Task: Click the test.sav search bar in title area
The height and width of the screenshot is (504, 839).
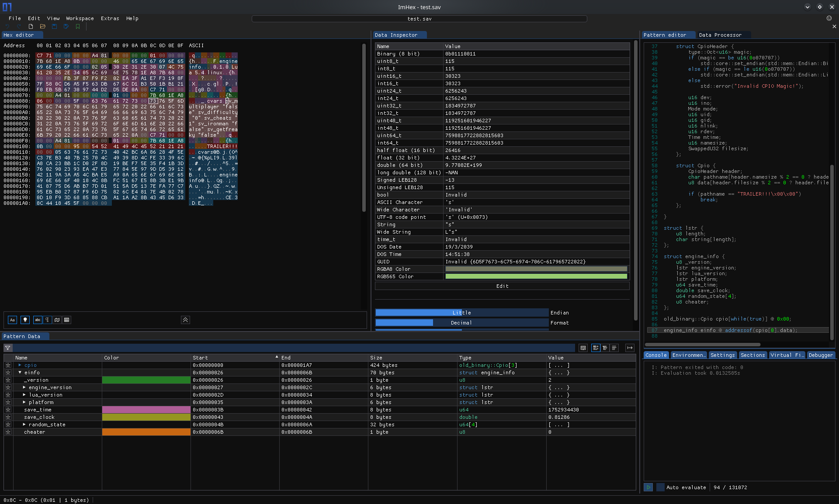Action: point(419,19)
